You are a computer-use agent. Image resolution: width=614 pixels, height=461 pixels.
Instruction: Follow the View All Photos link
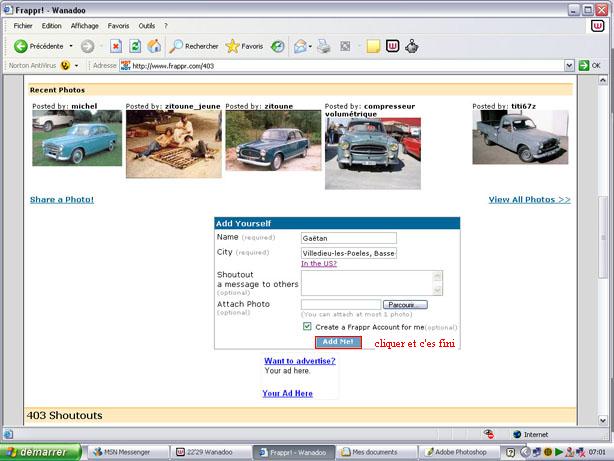pos(529,200)
